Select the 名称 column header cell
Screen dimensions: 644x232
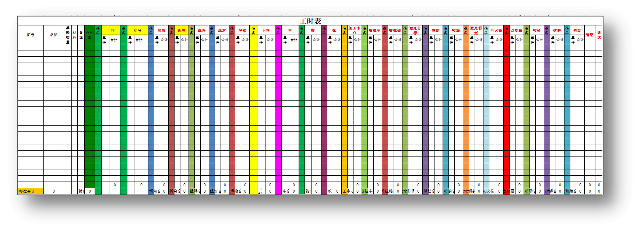point(54,35)
